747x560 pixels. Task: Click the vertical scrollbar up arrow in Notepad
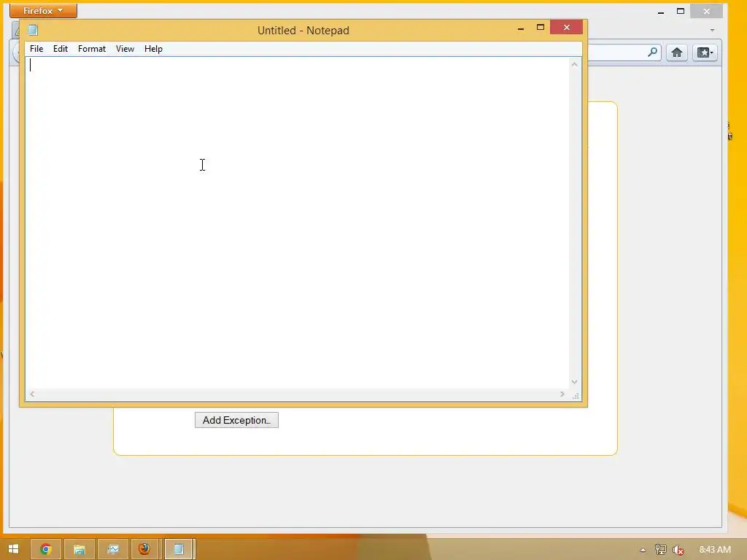(575, 64)
